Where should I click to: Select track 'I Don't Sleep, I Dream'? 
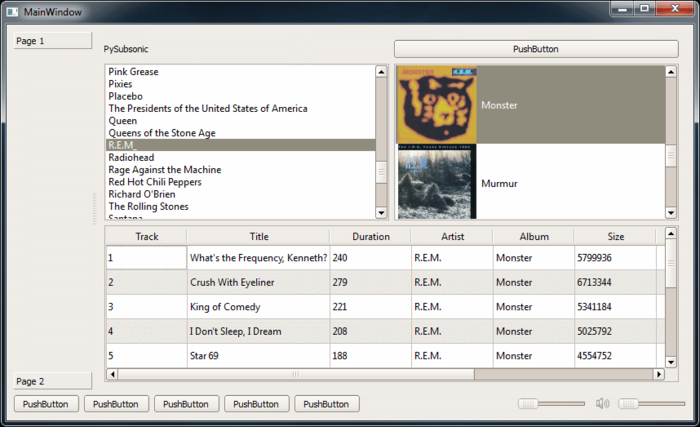pos(258,331)
